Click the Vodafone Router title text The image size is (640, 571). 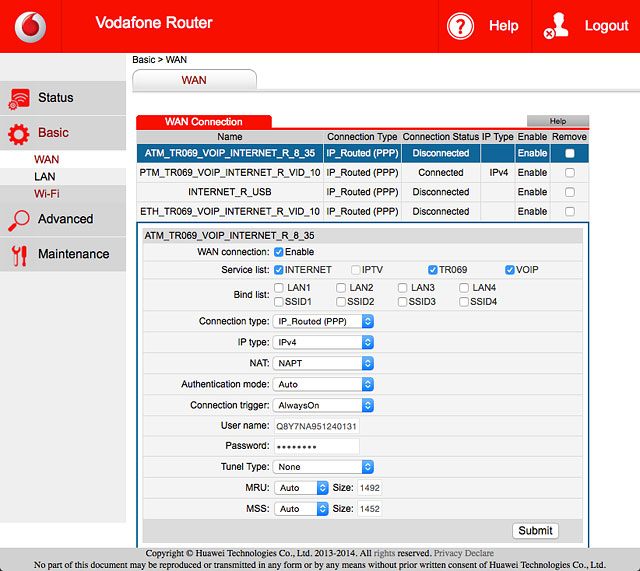coord(154,23)
